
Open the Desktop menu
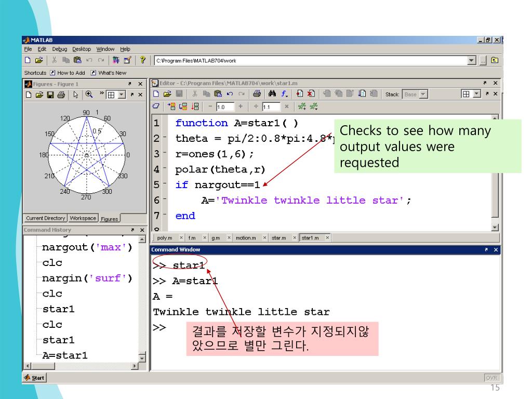coord(82,49)
